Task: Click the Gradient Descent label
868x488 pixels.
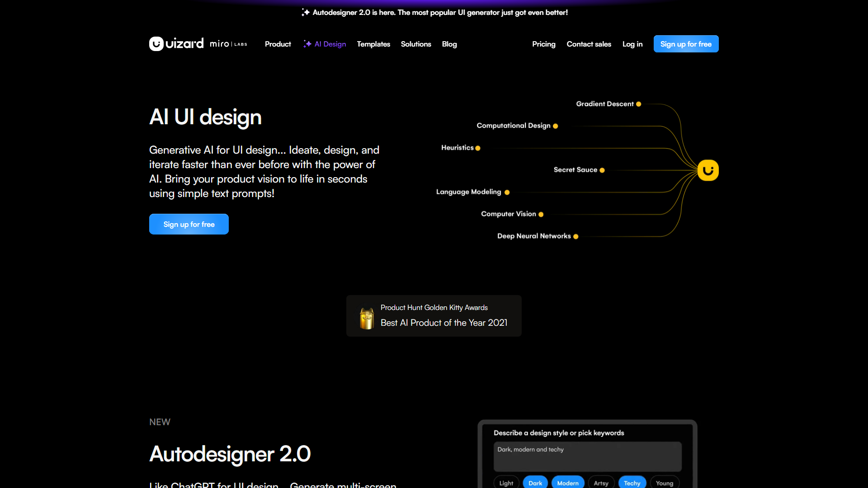Action: 605,104
